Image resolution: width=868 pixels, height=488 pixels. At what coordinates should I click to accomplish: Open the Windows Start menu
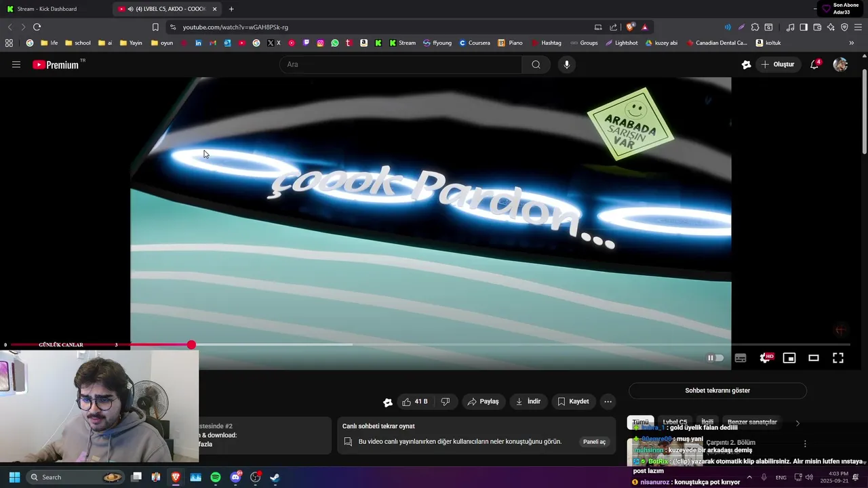tap(14, 477)
